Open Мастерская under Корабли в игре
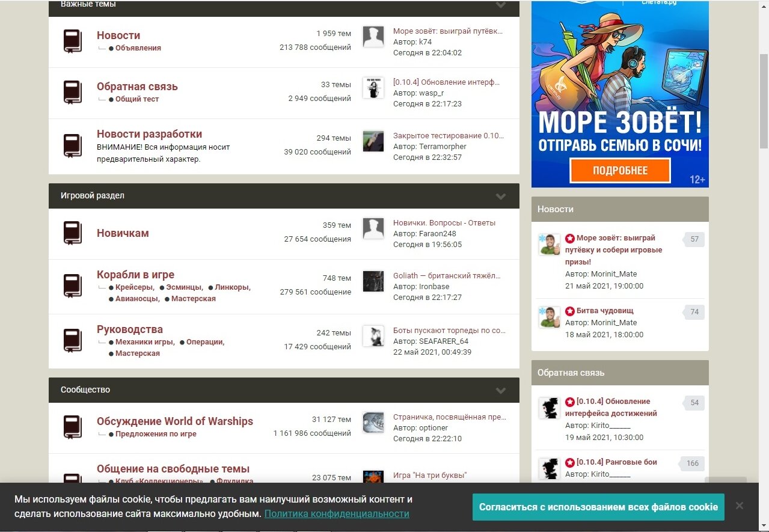This screenshot has height=532, width=769. pyautogui.click(x=194, y=299)
